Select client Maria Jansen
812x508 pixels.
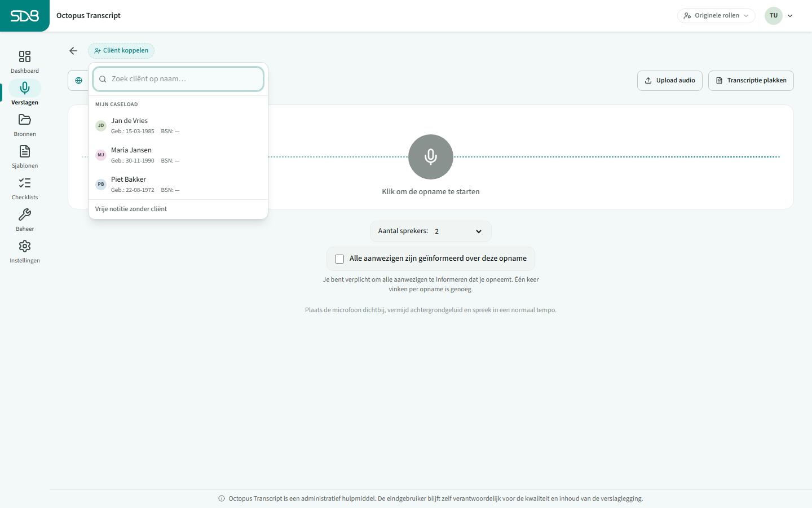(178, 155)
